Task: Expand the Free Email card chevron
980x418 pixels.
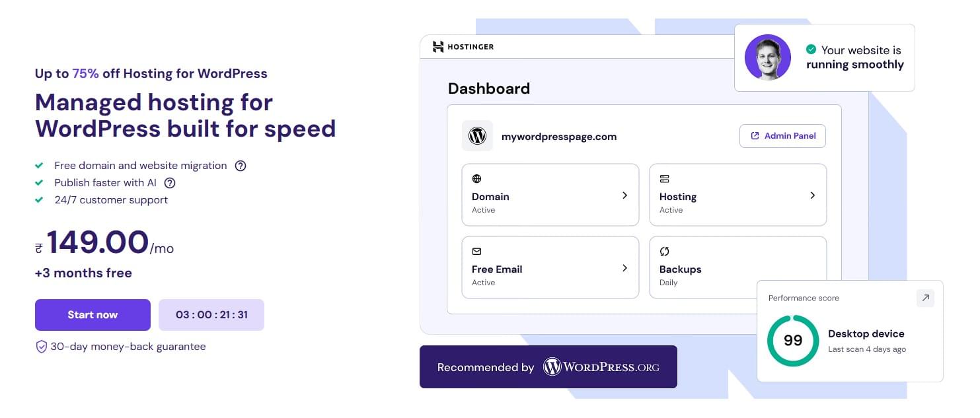Action: tap(624, 268)
